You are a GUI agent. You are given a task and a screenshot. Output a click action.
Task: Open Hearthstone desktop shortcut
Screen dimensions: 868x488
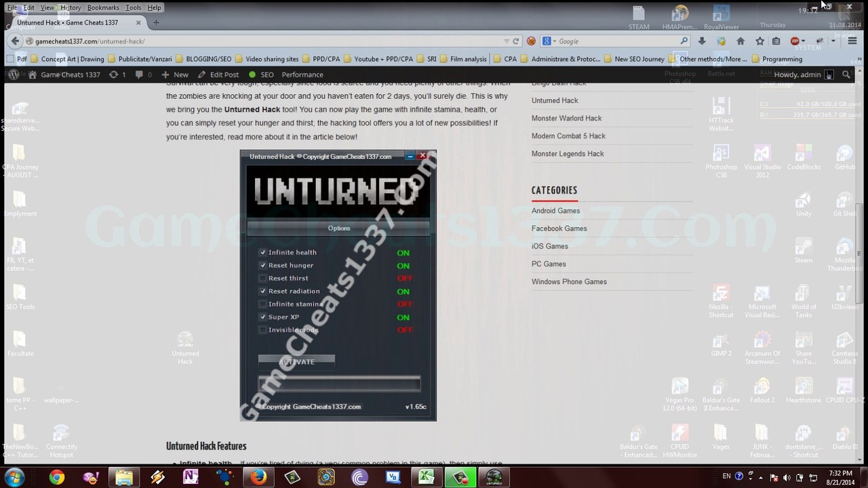pyautogui.click(x=804, y=391)
